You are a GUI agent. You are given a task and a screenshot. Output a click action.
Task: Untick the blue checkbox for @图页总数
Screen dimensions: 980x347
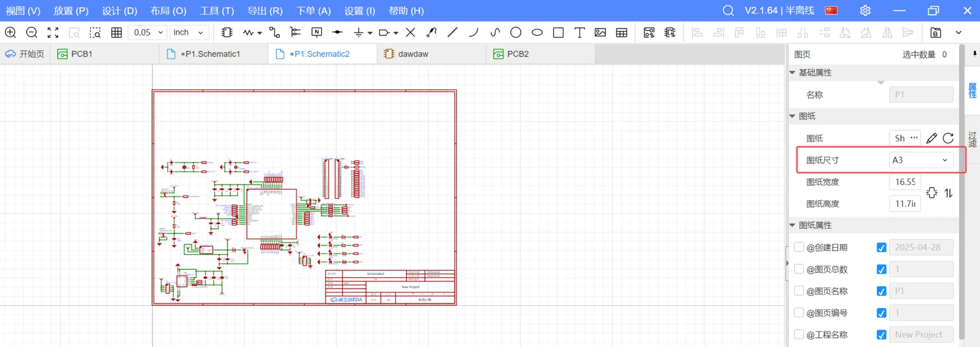(x=881, y=269)
